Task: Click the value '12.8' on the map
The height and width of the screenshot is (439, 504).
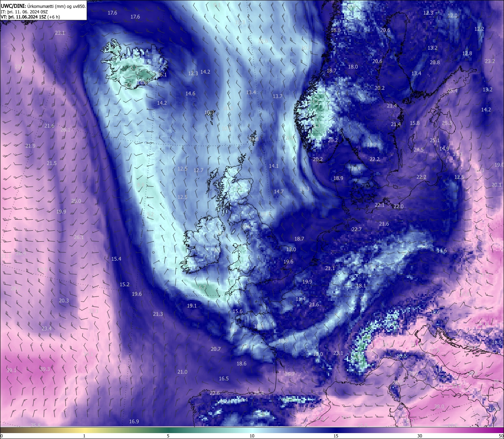Action: point(467,54)
